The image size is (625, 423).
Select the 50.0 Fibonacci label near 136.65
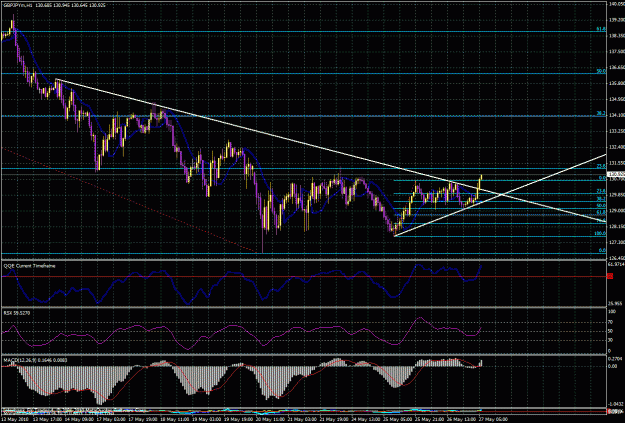[x=601, y=71]
